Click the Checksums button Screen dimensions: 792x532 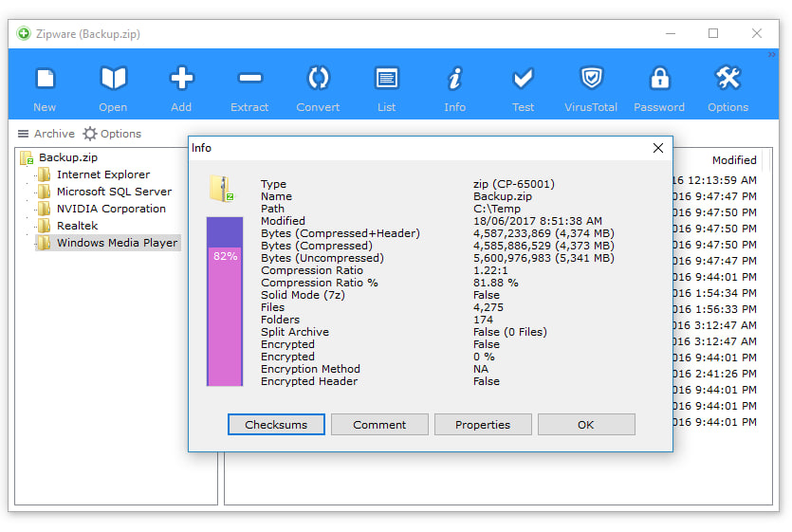click(276, 425)
